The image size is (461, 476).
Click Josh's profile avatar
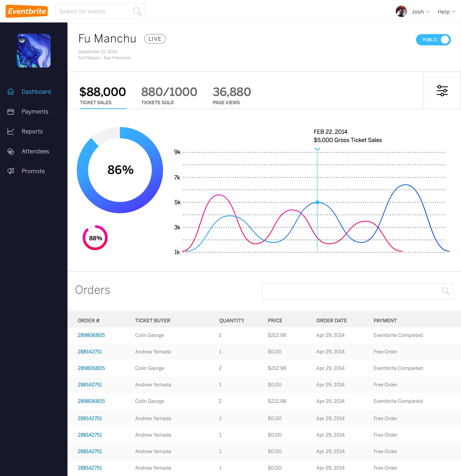401,11
